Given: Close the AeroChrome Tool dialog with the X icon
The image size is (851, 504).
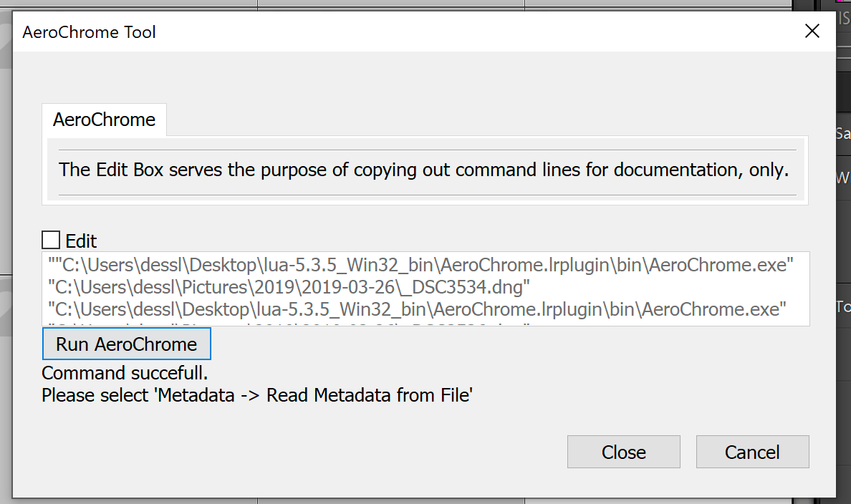Looking at the screenshot, I should (x=812, y=31).
